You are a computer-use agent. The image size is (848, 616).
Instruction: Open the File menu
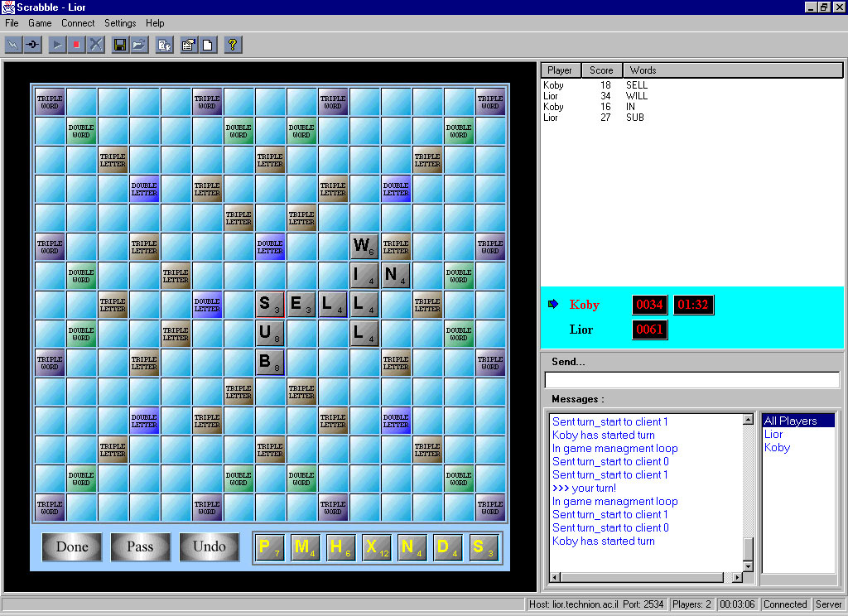point(12,23)
